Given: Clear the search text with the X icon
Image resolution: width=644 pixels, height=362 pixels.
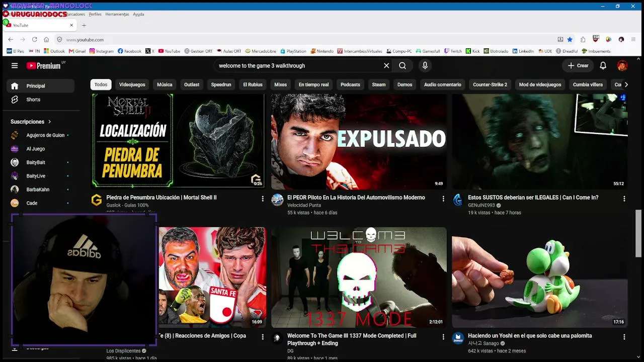Looking at the screenshot, I should pyautogui.click(x=386, y=65).
